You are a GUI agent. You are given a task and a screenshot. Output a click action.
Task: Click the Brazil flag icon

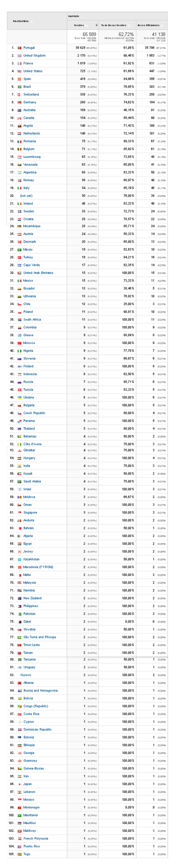[20, 87]
